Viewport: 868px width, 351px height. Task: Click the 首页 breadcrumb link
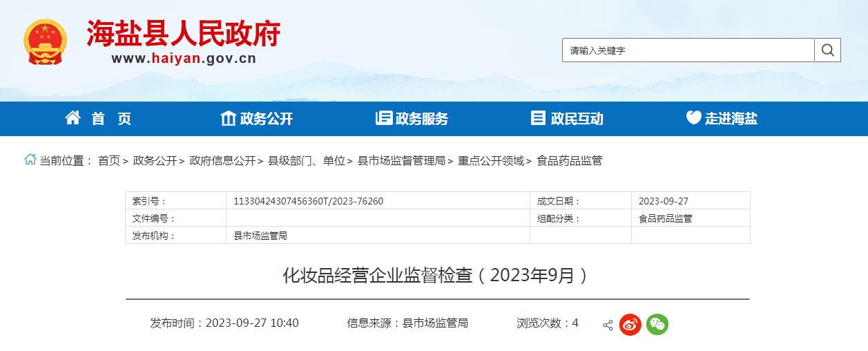pos(109,160)
